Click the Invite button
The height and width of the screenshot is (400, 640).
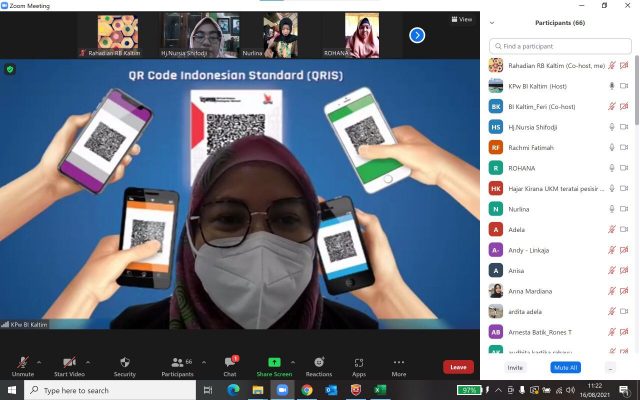515,367
